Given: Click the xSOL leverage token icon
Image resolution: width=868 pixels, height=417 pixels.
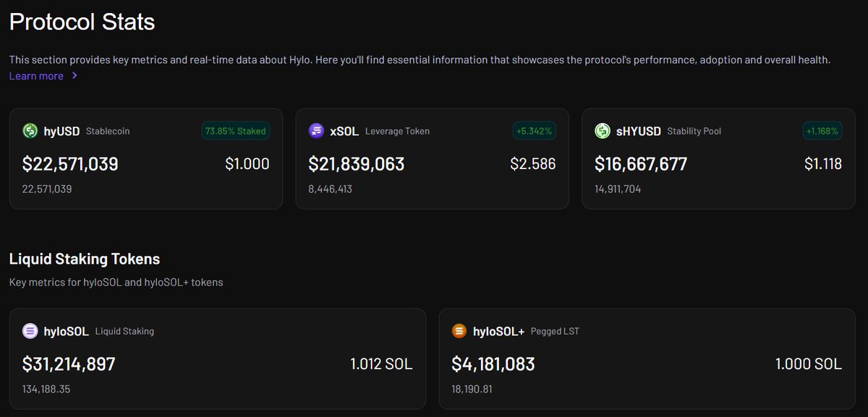Looking at the screenshot, I should (317, 131).
